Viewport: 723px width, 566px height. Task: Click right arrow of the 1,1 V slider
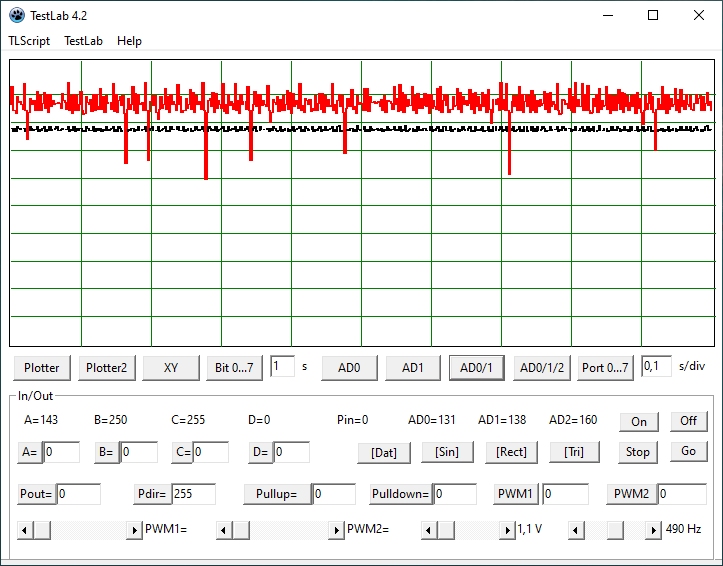pyautogui.click(x=507, y=530)
